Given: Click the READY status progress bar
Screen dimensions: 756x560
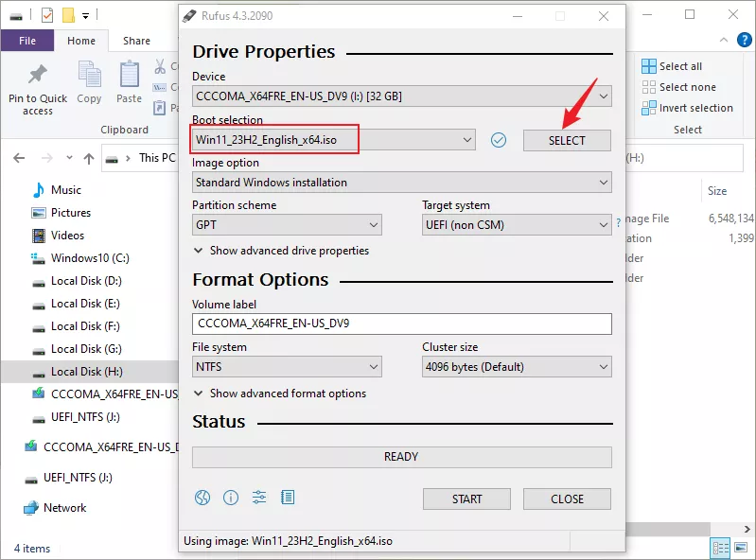Looking at the screenshot, I should 401,457.
